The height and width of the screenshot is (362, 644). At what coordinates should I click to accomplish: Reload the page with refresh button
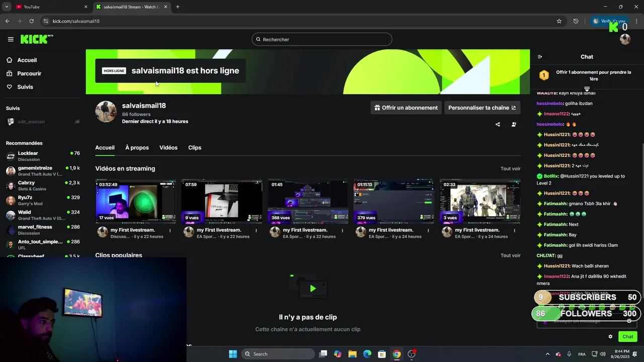(x=31, y=21)
